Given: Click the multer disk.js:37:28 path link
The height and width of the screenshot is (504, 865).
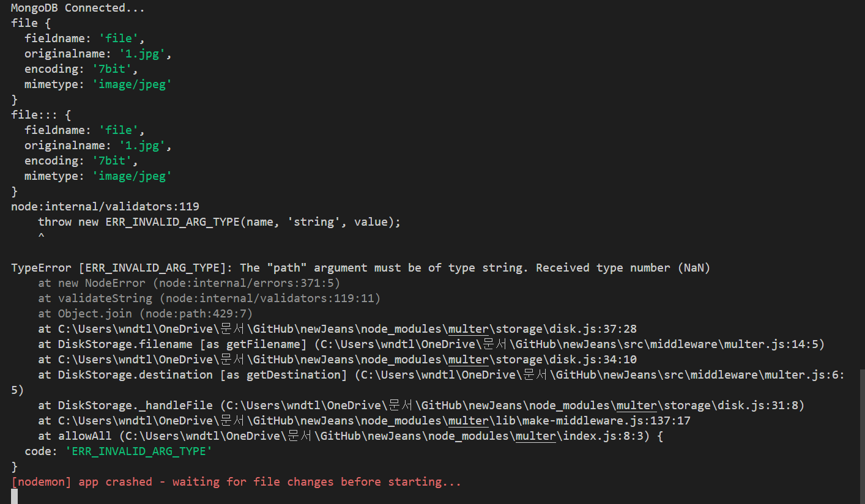Looking at the screenshot, I should pyautogui.click(x=347, y=329).
